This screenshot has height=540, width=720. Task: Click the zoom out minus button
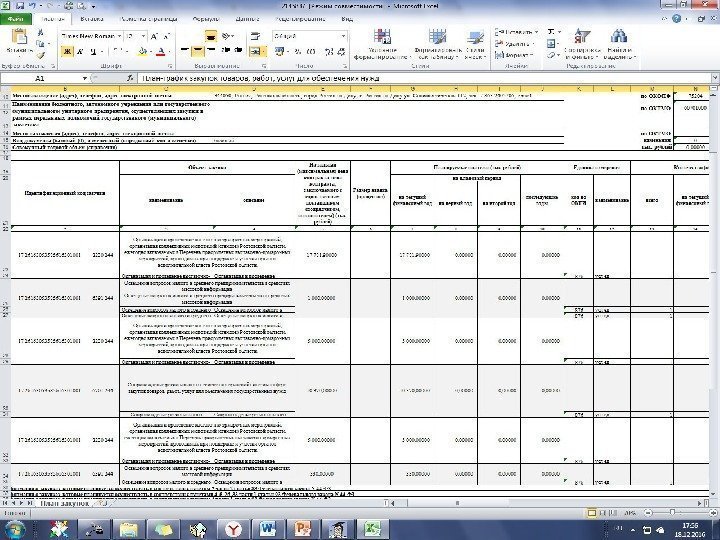[x=648, y=512]
